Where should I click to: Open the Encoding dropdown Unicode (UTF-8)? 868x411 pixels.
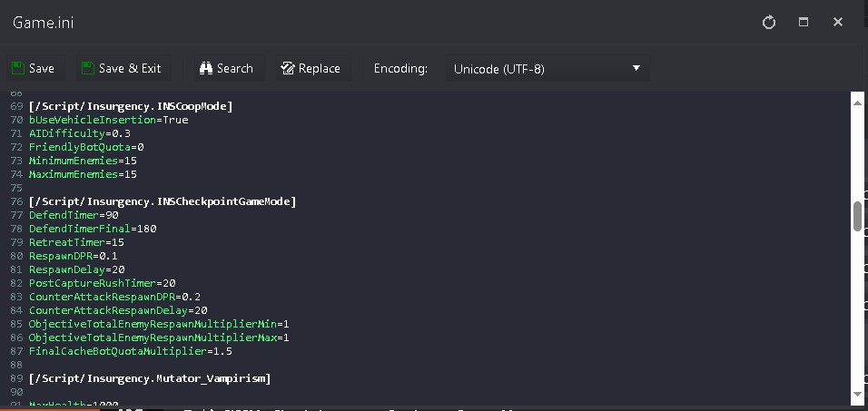click(x=547, y=69)
